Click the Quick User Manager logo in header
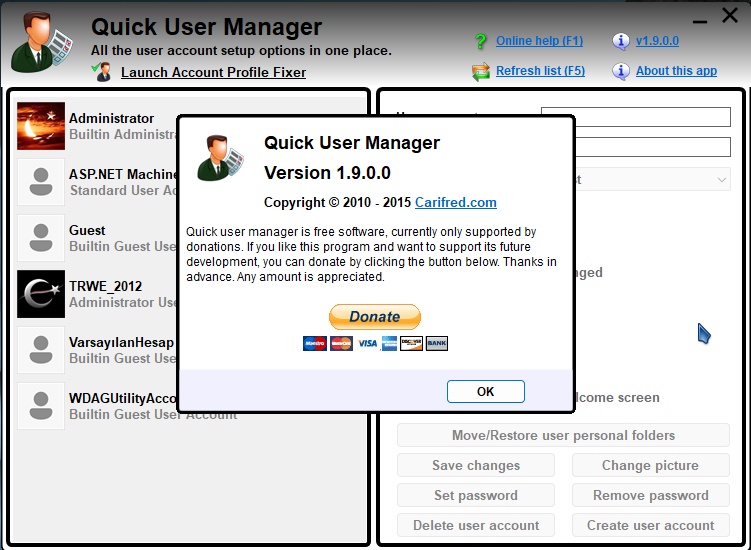 point(42,43)
